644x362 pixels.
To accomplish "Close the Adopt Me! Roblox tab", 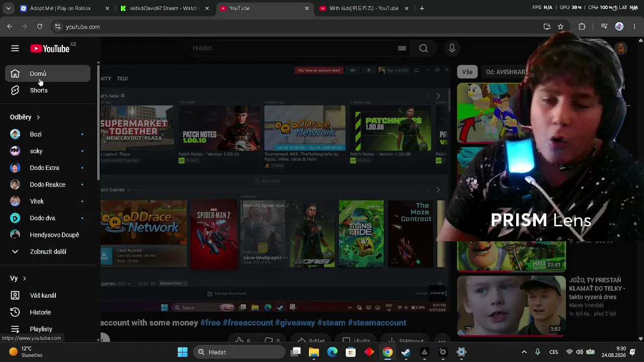I will click(x=107, y=8).
